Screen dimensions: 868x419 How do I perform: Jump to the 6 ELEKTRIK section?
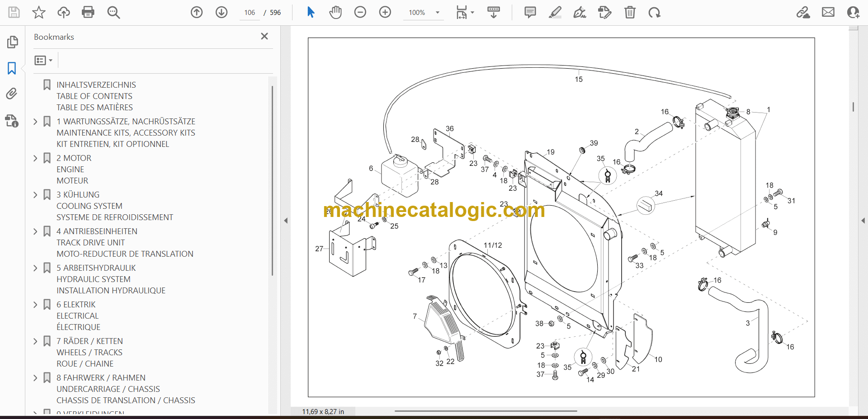coord(78,315)
